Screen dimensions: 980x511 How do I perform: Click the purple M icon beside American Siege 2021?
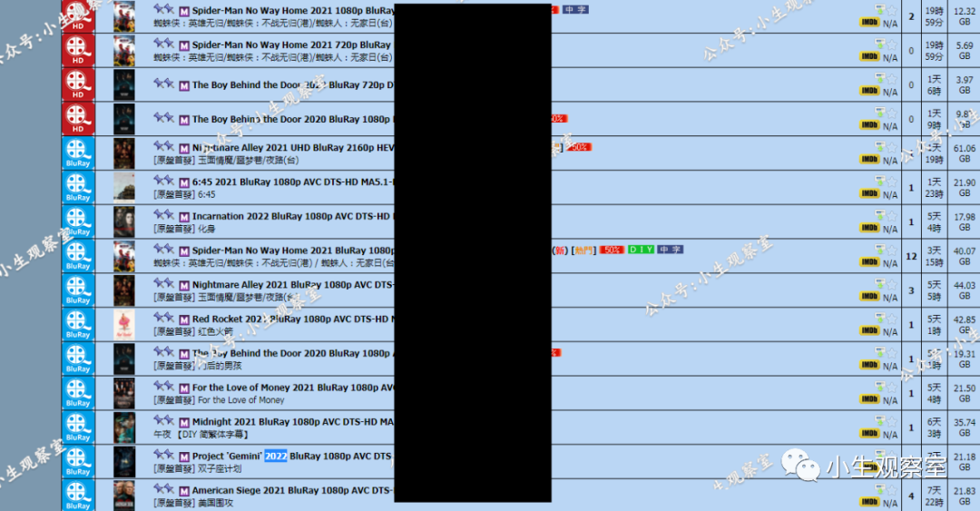(183, 491)
